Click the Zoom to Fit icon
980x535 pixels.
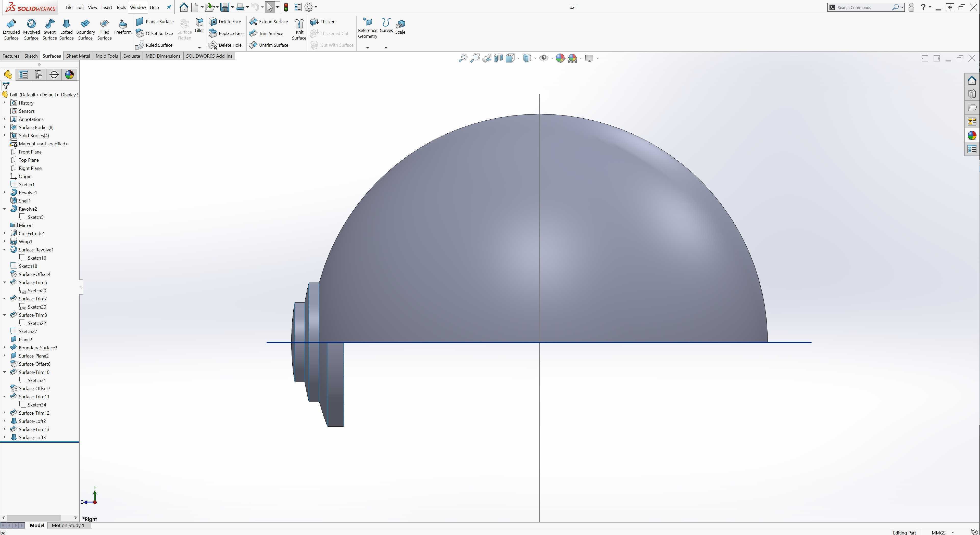(x=463, y=58)
